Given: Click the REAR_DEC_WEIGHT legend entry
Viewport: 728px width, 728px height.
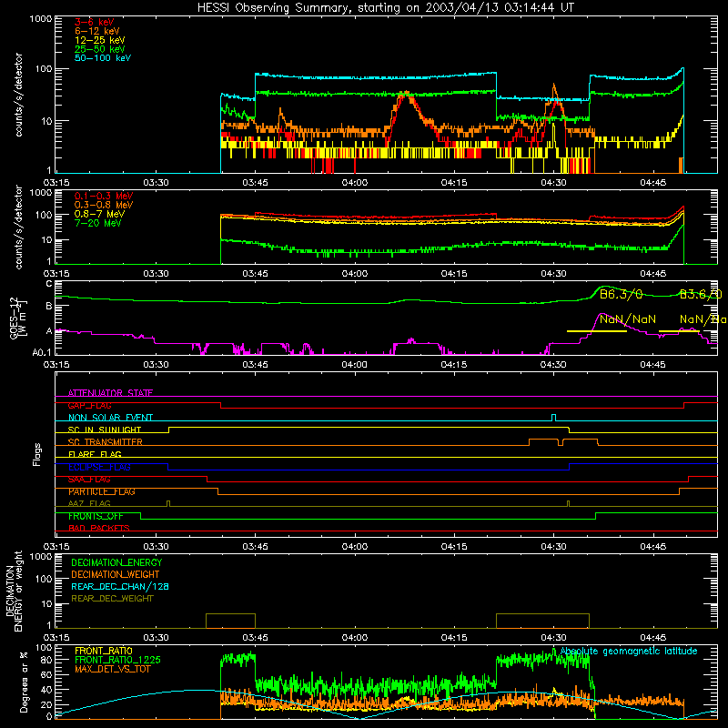Looking at the screenshot, I should tap(112, 599).
